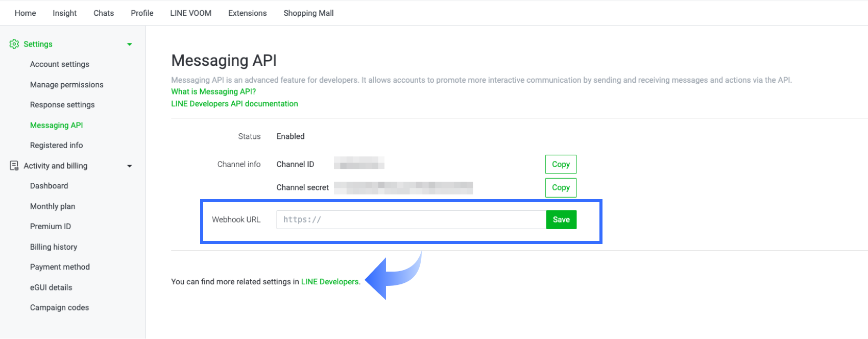Click the Settings gear icon in sidebar
The width and height of the screenshot is (868, 339).
coord(14,44)
